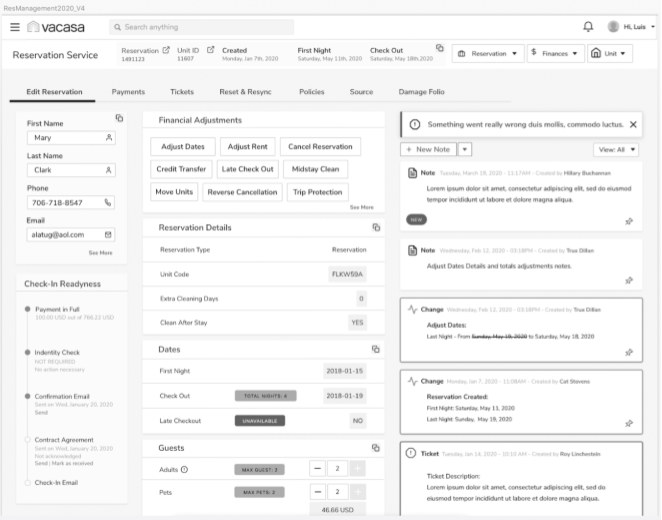Expand the user account menu arrow
This screenshot has height=520, width=662.
[x=653, y=27]
